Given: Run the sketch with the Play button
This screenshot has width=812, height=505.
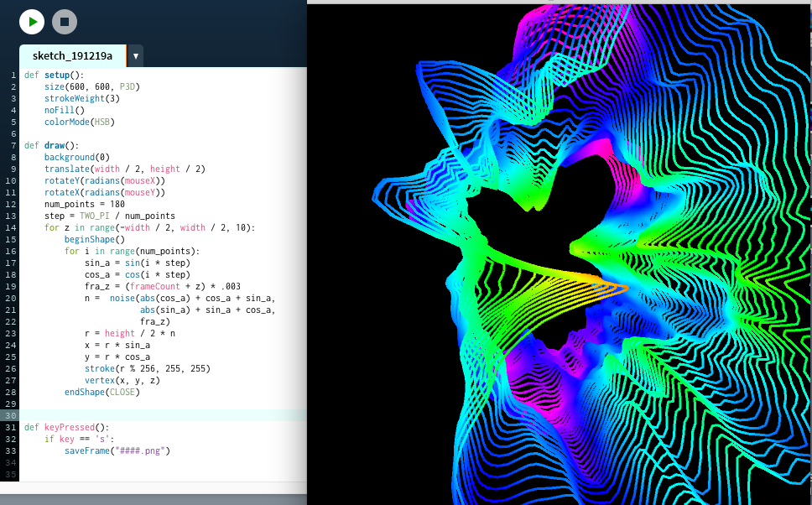Looking at the screenshot, I should point(32,22).
